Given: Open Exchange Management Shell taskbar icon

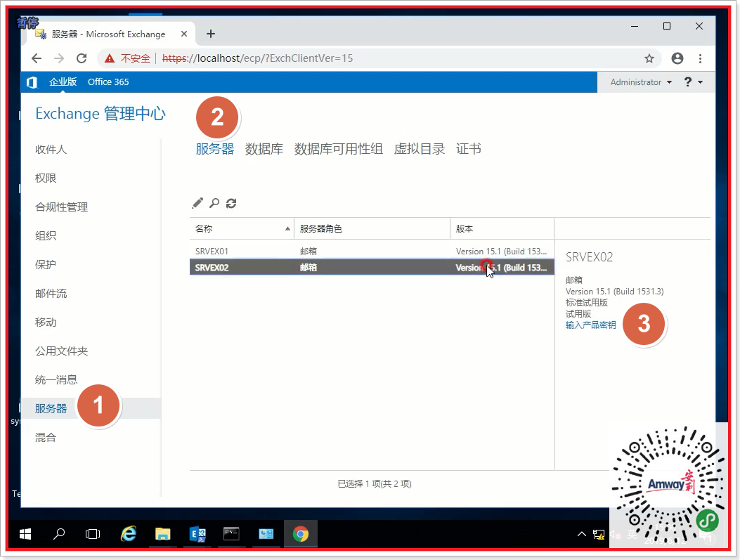Looking at the screenshot, I should click(x=197, y=534).
